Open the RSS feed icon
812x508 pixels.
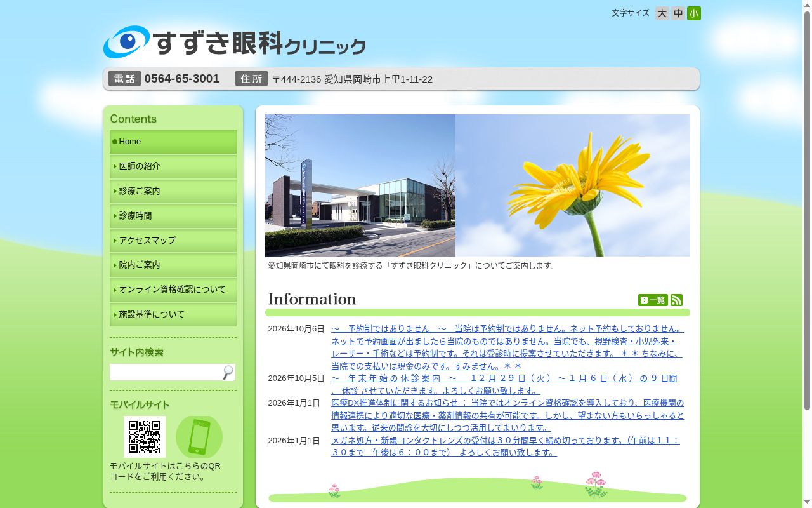tap(676, 300)
